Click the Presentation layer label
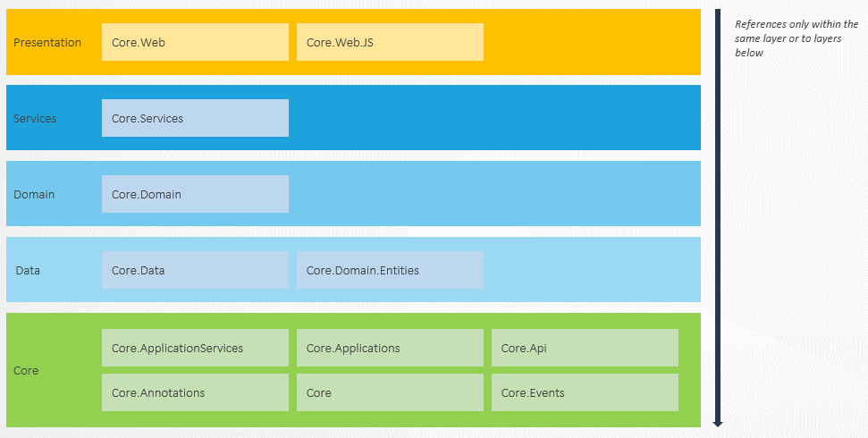 click(x=47, y=43)
